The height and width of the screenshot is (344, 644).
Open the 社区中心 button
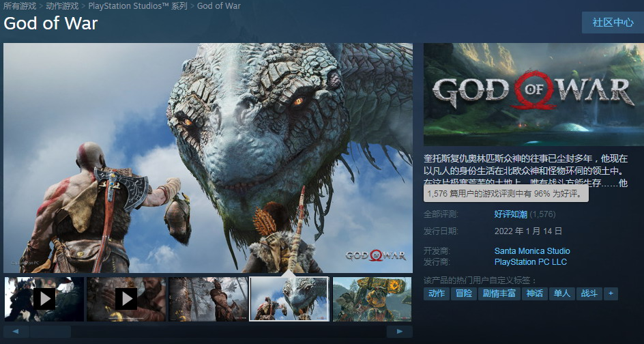pyautogui.click(x=613, y=23)
